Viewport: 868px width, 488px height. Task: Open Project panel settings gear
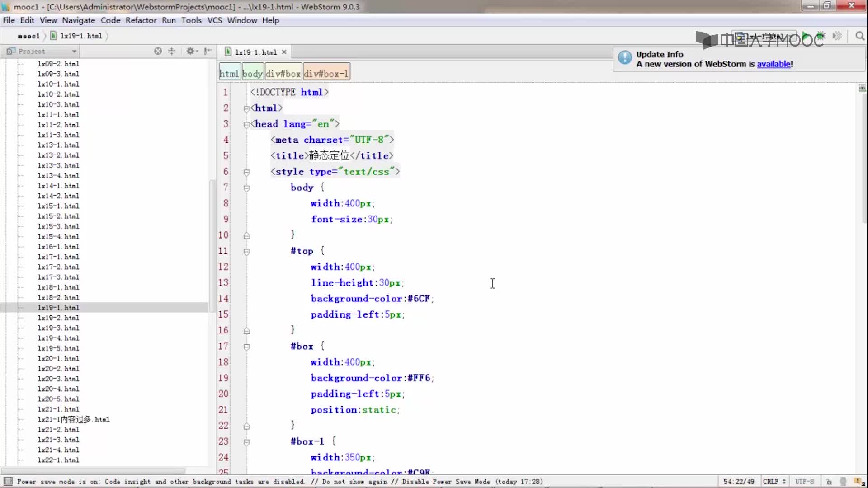pyautogui.click(x=192, y=51)
